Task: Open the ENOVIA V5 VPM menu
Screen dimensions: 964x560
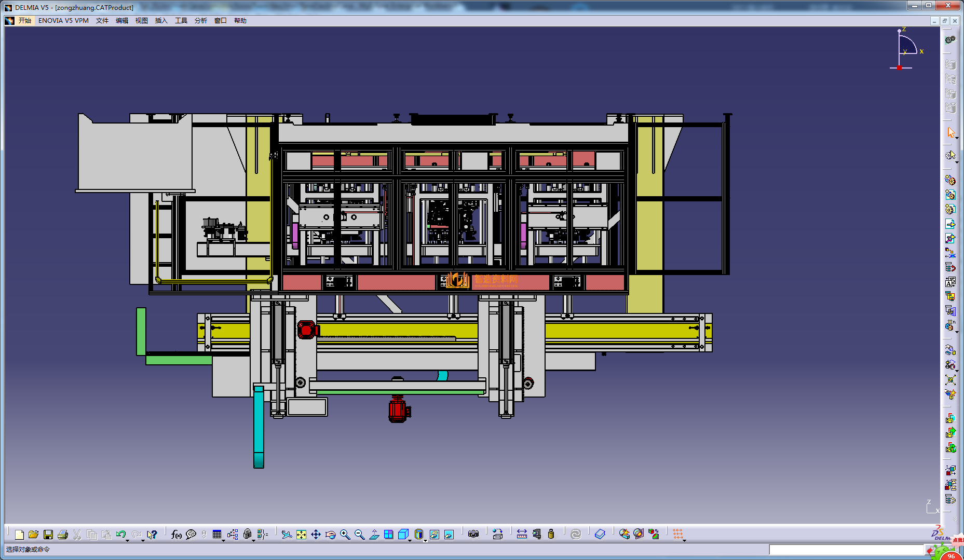Action: point(63,21)
